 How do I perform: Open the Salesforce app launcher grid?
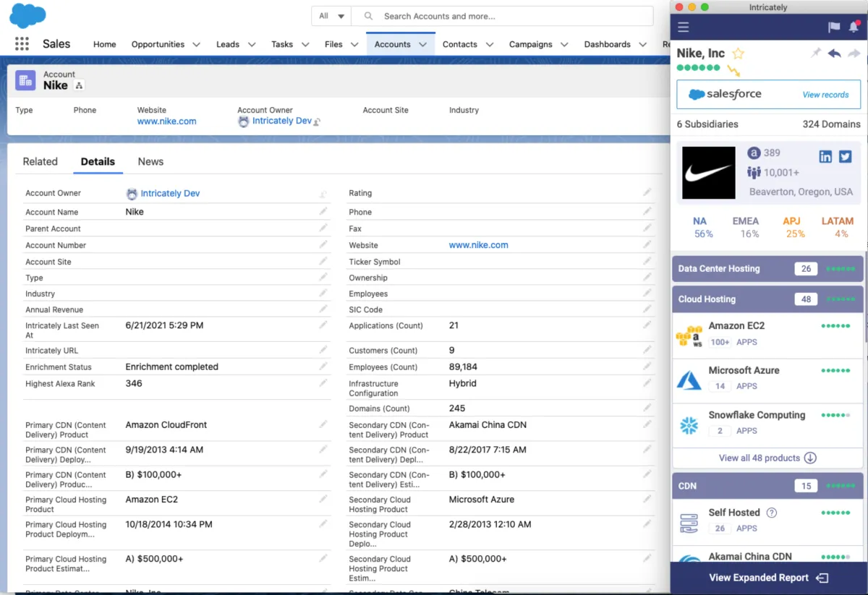click(22, 44)
